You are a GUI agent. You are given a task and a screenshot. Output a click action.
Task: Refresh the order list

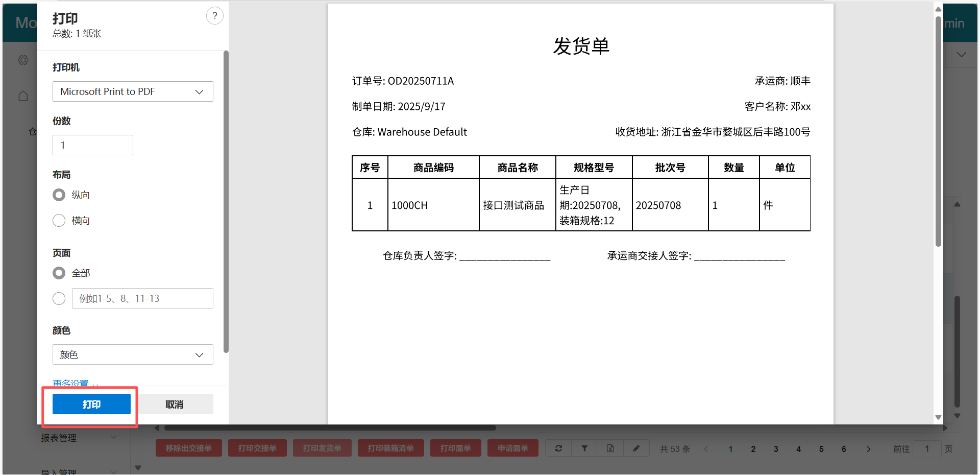tap(558, 448)
